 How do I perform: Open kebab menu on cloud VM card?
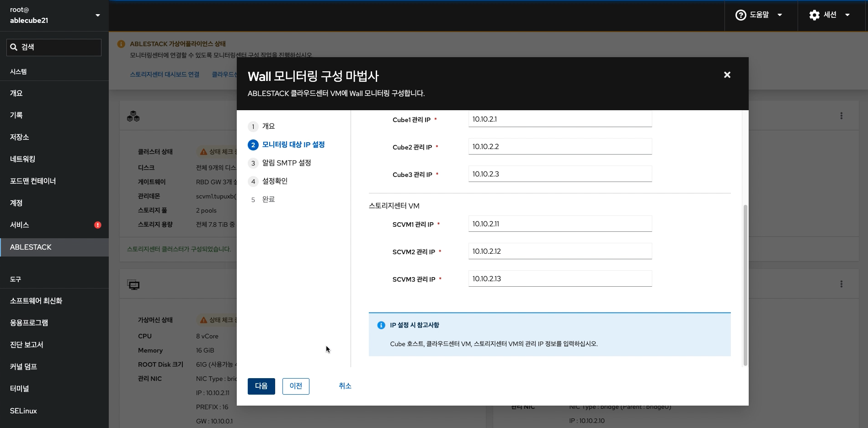pos(841,284)
